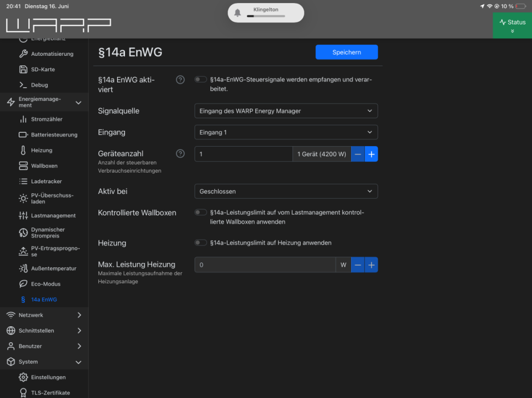Open Heizung thermometer icon
Viewport: 532px width, 398px height.
(x=23, y=150)
